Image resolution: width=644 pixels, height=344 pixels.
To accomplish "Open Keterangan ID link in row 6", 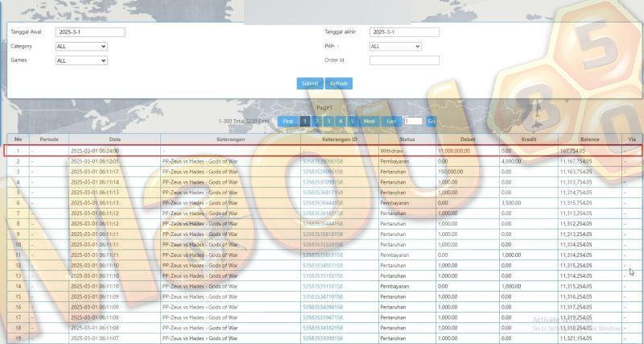I will coord(323,203).
